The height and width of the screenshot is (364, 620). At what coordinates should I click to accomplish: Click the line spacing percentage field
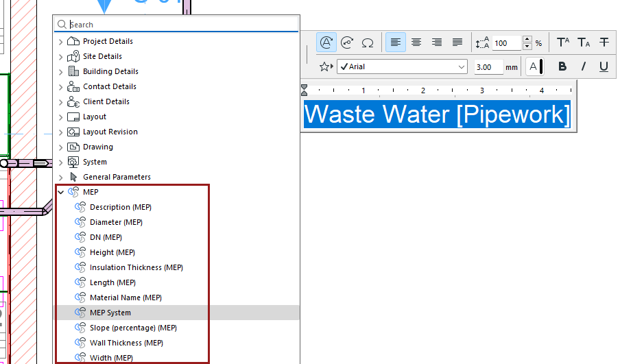pyautogui.click(x=507, y=43)
